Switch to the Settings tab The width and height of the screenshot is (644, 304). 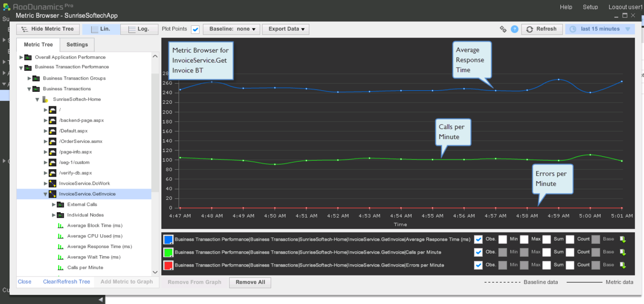(77, 45)
